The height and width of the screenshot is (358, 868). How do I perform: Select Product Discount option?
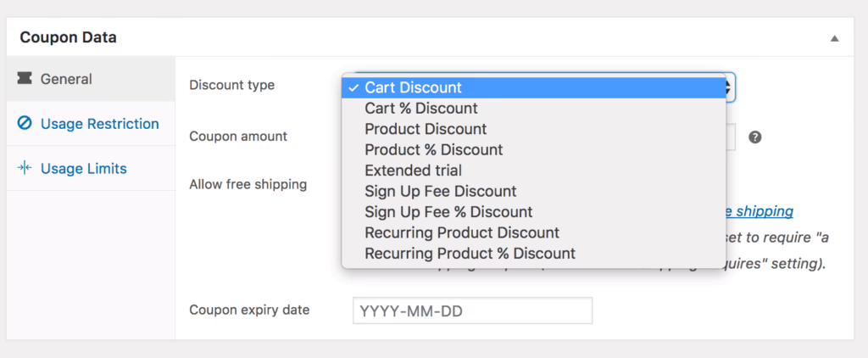pyautogui.click(x=426, y=129)
